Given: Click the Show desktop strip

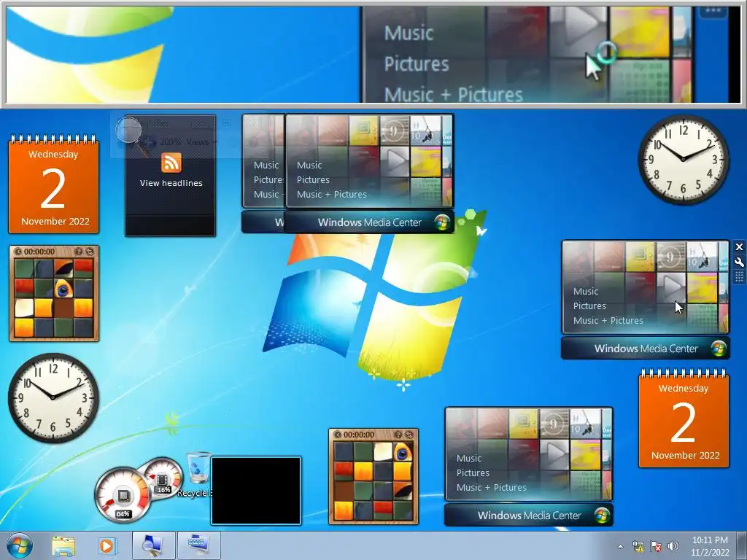Looking at the screenshot, I should pyautogui.click(x=742, y=545).
